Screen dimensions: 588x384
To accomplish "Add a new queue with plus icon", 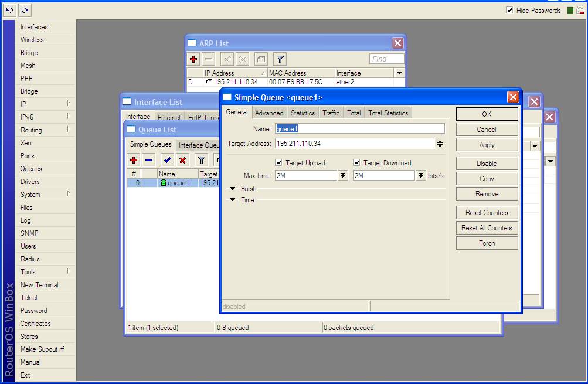I will [x=134, y=160].
